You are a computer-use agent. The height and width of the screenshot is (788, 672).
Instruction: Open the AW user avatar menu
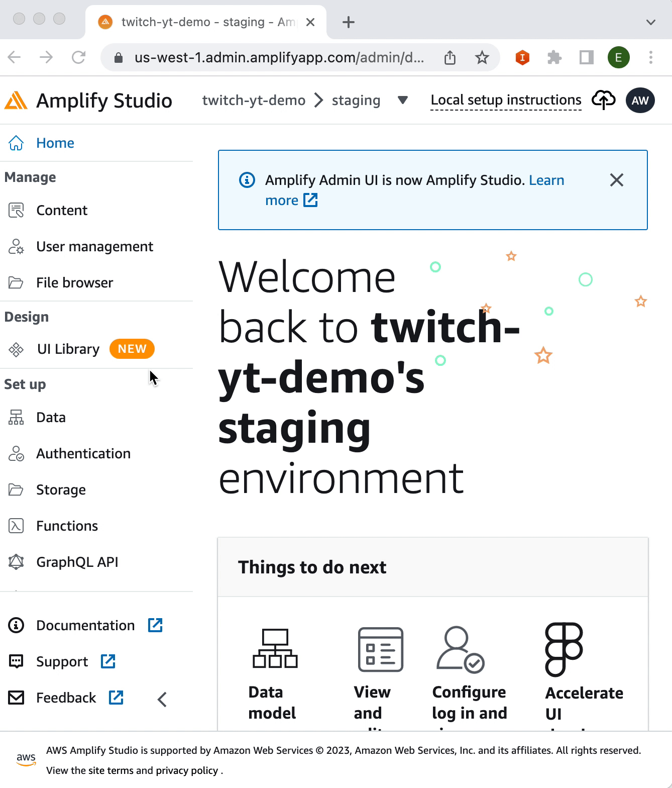click(x=640, y=101)
